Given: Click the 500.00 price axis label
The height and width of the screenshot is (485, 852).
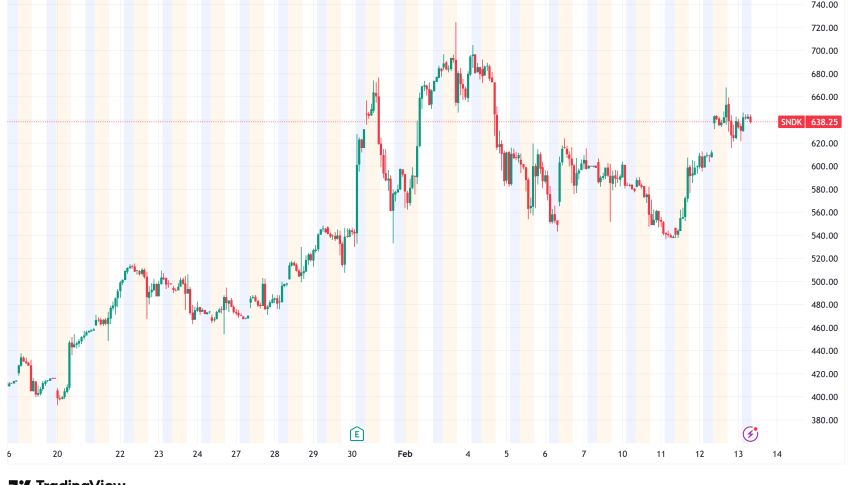Looking at the screenshot, I should click(824, 282).
